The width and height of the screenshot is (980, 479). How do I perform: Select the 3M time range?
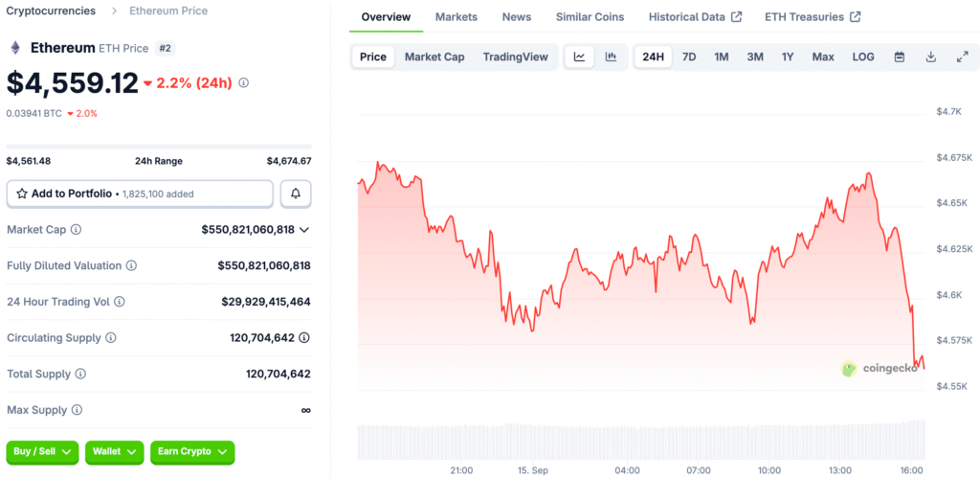(755, 57)
